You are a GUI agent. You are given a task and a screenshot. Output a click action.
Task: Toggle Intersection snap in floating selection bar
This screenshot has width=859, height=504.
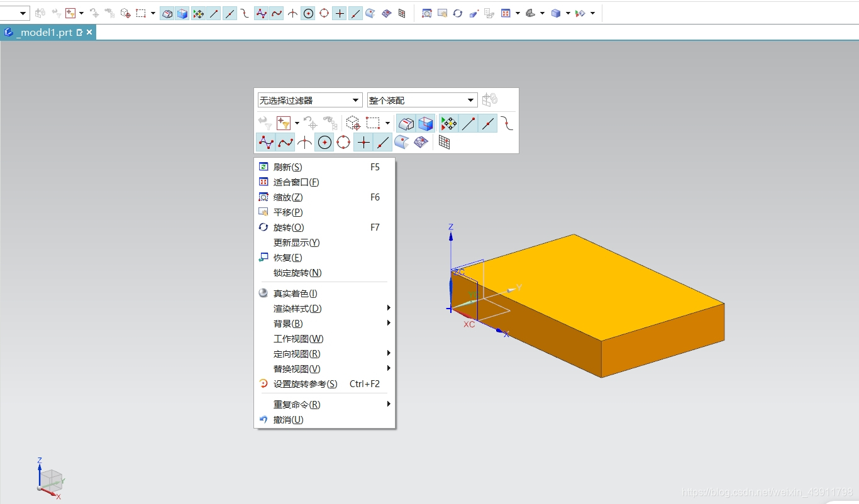[304, 143]
